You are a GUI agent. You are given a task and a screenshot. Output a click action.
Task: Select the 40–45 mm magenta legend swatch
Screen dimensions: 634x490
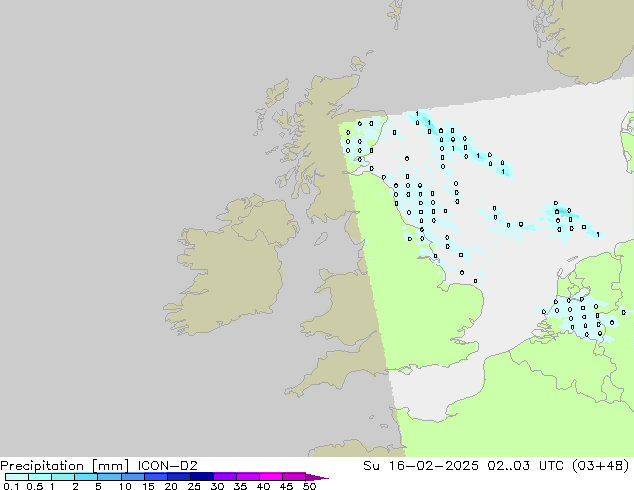(271, 477)
